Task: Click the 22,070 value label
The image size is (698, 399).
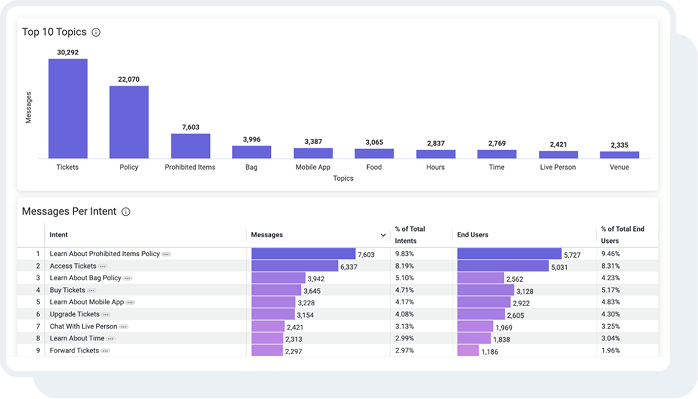Action: pos(129,80)
